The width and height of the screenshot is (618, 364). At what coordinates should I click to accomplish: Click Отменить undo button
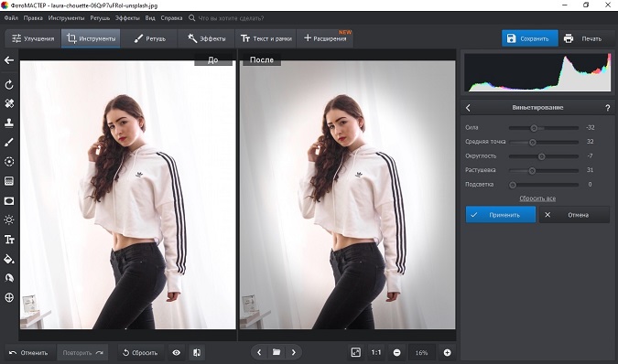pyautogui.click(x=28, y=353)
